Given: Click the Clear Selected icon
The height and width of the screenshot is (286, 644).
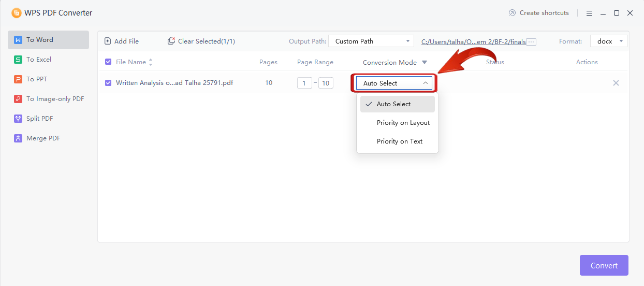Looking at the screenshot, I should tap(171, 41).
